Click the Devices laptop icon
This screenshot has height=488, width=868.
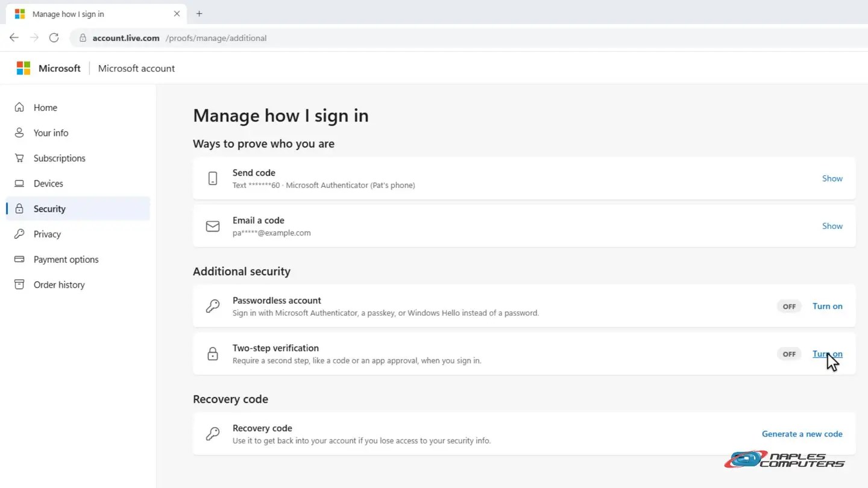[x=19, y=183]
